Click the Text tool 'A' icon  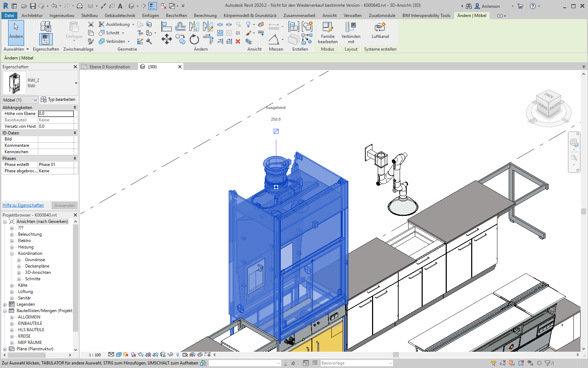120,6
